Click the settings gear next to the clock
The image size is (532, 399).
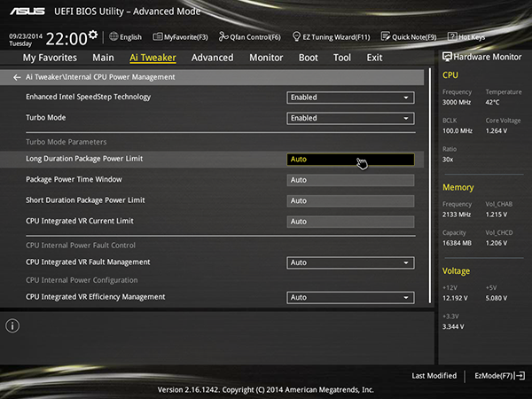coord(93,35)
